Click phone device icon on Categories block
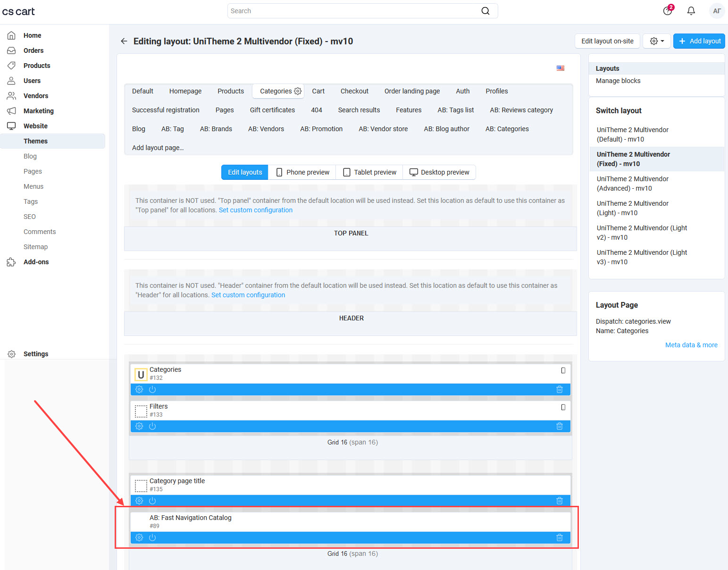This screenshot has width=728, height=570. 563,370
